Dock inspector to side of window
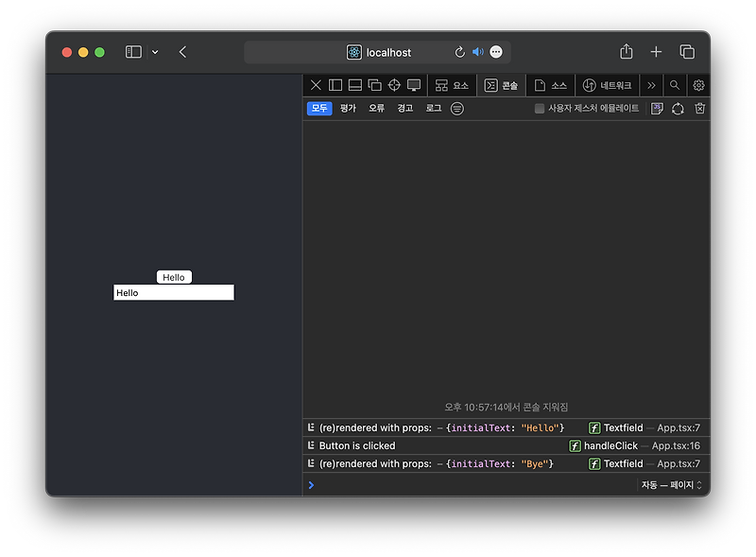Image resolution: width=756 pixels, height=557 pixels. pos(335,85)
